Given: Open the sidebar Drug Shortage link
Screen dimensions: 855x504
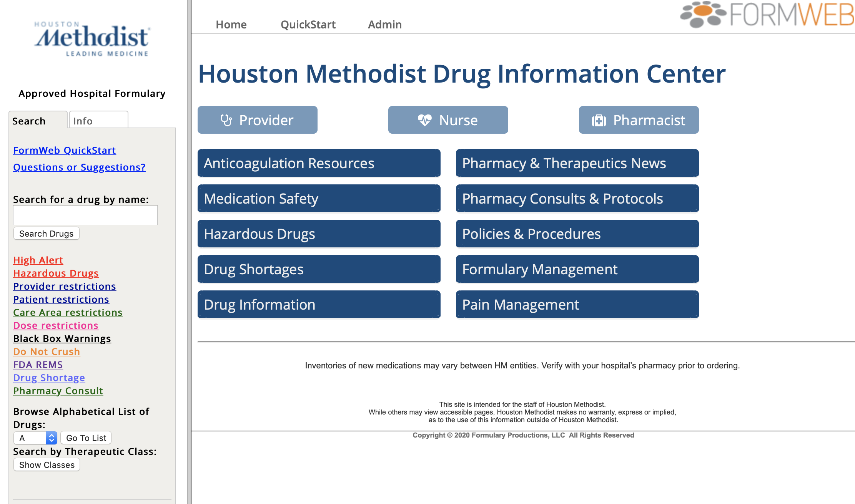Looking at the screenshot, I should 49,378.
